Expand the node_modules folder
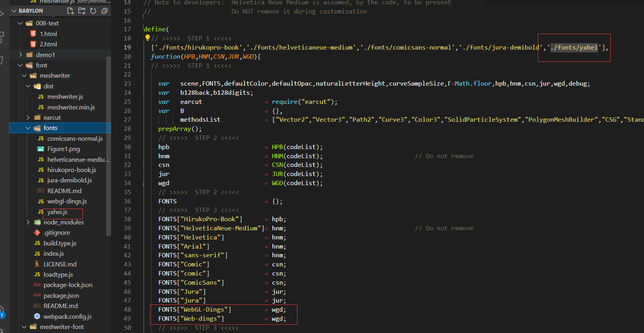 tap(28, 222)
